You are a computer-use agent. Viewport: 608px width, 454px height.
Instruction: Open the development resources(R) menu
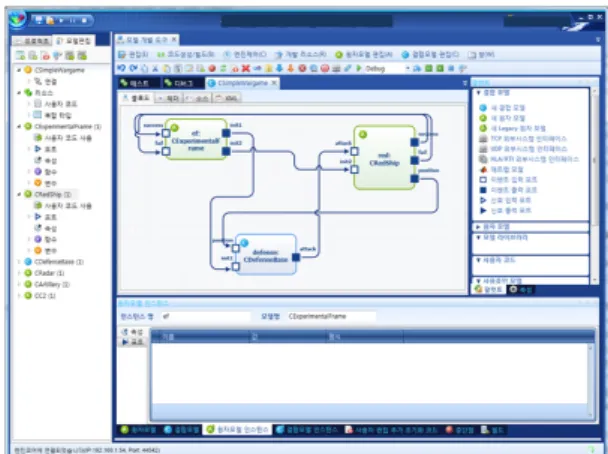301,55
